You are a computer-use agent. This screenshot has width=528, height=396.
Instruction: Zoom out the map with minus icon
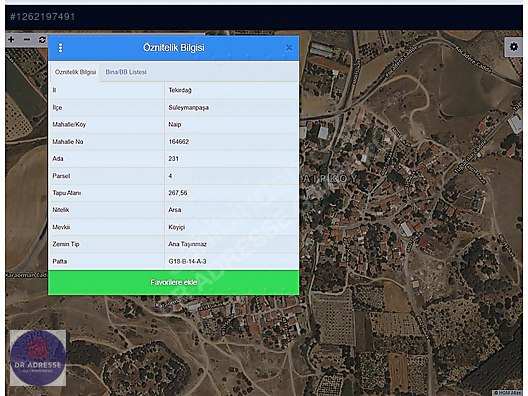27,40
